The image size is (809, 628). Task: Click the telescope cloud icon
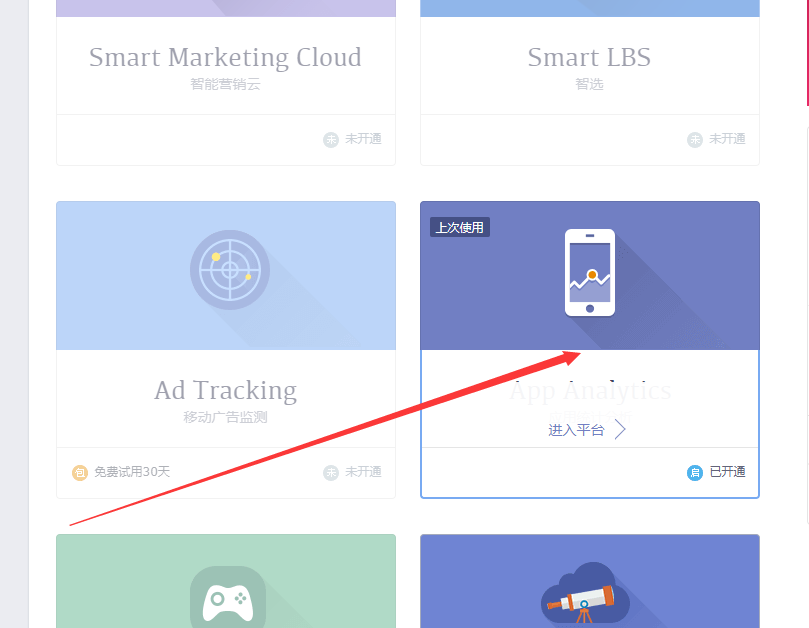[x=585, y=593]
